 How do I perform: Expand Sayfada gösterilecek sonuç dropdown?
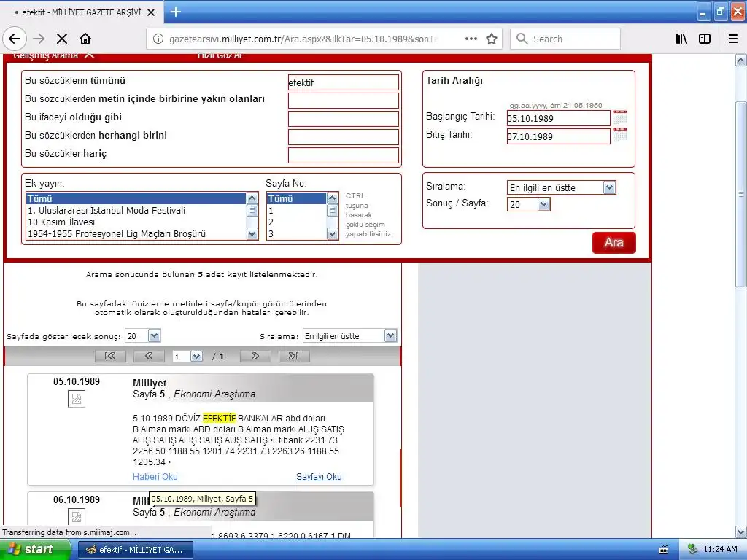[x=154, y=335]
